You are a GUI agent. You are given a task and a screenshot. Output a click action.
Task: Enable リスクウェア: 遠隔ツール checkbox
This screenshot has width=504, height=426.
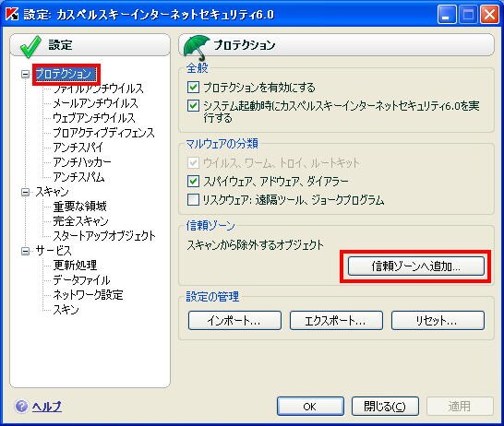[x=193, y=200]
